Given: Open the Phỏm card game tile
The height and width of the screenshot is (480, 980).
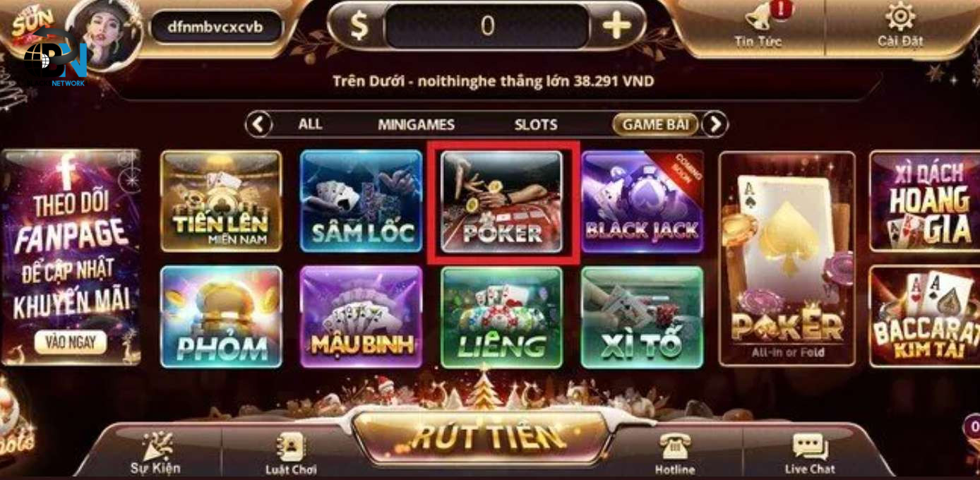Looking at the screenshot, I should click(x=221, y=317).
